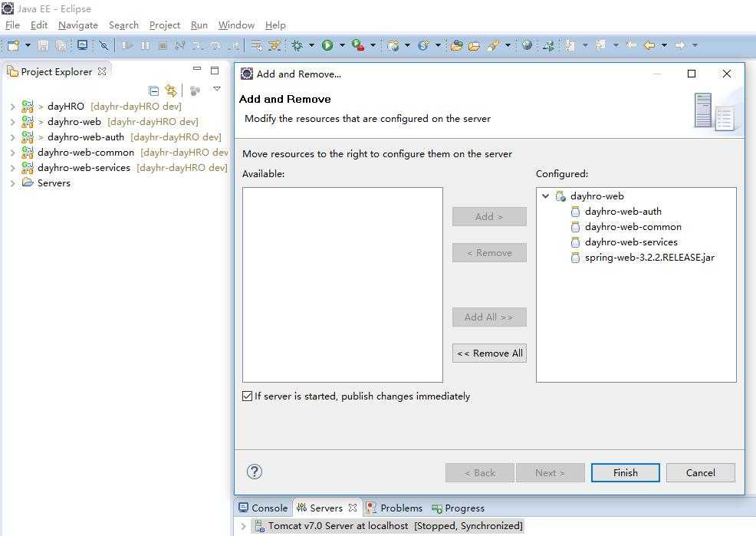
Task: Click the Open Web Browser globe icon
Action: (528, 45)
